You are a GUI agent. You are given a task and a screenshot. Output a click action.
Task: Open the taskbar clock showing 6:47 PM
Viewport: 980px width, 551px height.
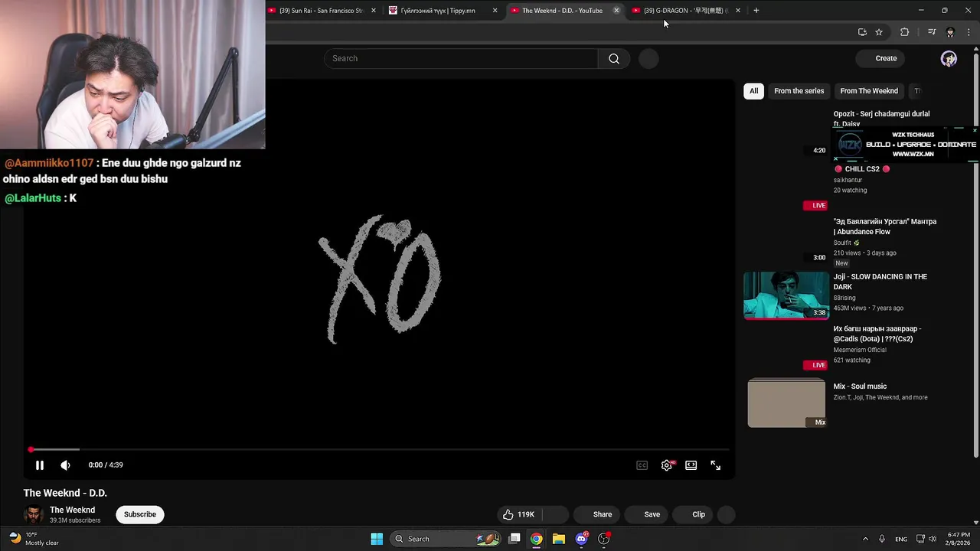click(959, 539)
